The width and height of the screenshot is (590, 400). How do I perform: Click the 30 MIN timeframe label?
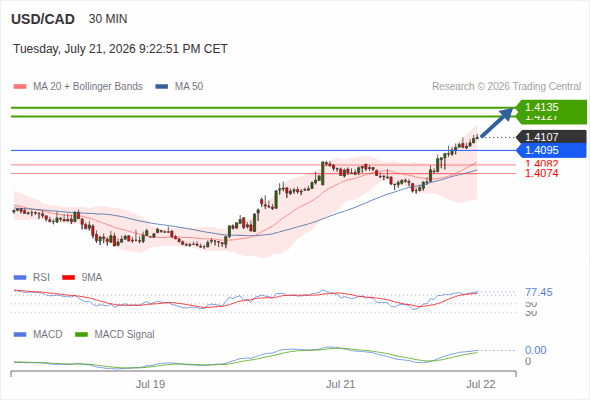tap(108, 19)
